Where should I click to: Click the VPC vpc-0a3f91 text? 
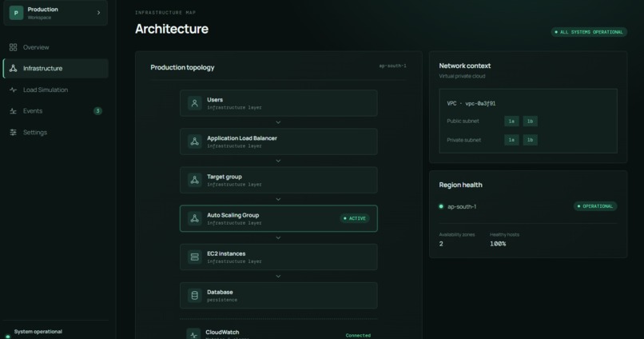pos(471,104)
